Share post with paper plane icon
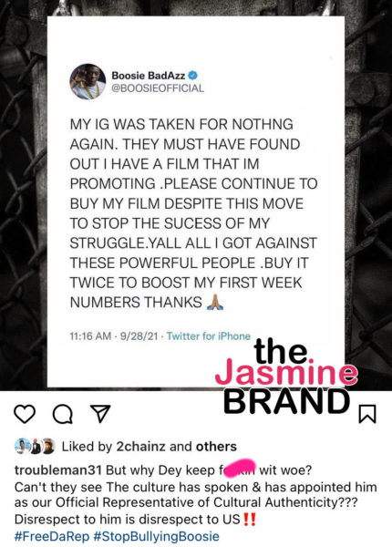The height and width of the screenshot is (547, 392). [100, 414]
